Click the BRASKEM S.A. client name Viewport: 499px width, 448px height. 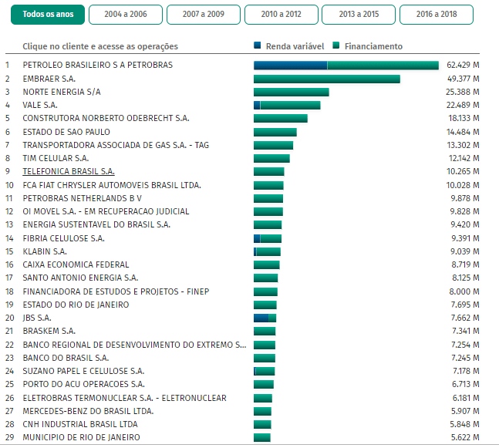click(48, 331)
